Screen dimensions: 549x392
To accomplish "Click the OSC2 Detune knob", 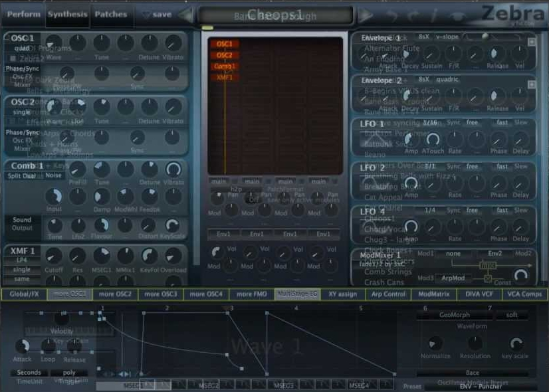I will click(150, 107).
